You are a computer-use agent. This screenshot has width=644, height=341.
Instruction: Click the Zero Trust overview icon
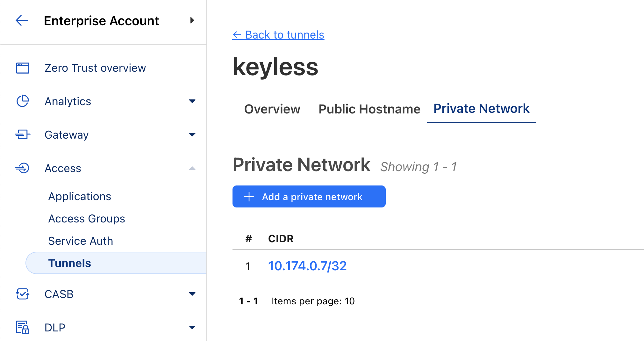pos(22,68)
